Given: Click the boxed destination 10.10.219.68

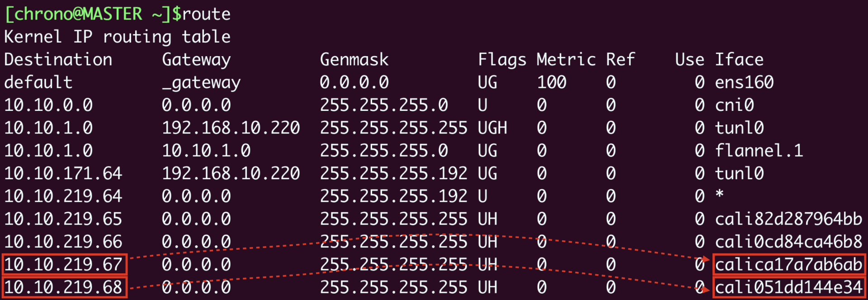Looking at the screenshot, I should [x=64, y=287].
